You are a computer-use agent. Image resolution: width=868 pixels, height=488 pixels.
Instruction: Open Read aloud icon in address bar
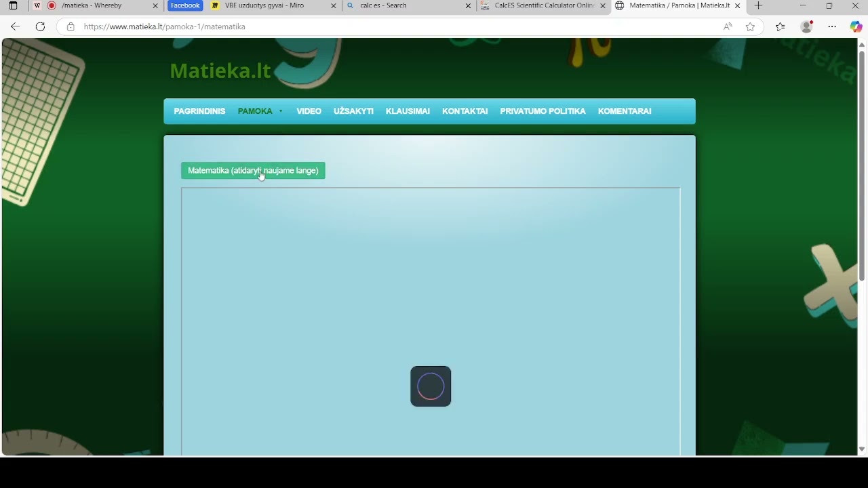click(728, 26)
